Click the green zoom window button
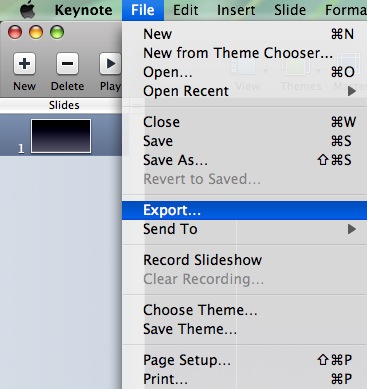Screen dimensions: 367x389 coord(57,32)
